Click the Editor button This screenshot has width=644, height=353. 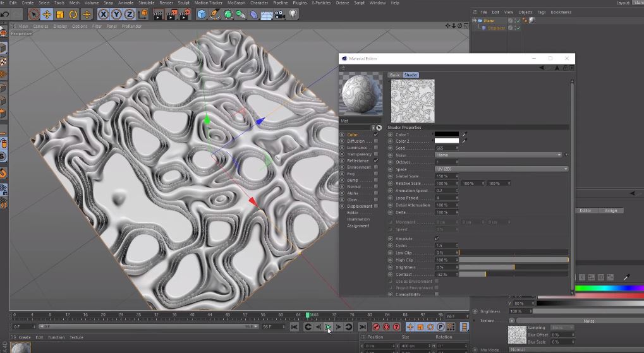point(585,210)
